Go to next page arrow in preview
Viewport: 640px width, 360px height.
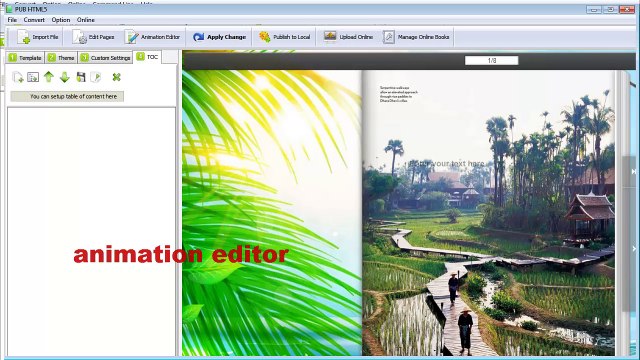click(634, 249)
